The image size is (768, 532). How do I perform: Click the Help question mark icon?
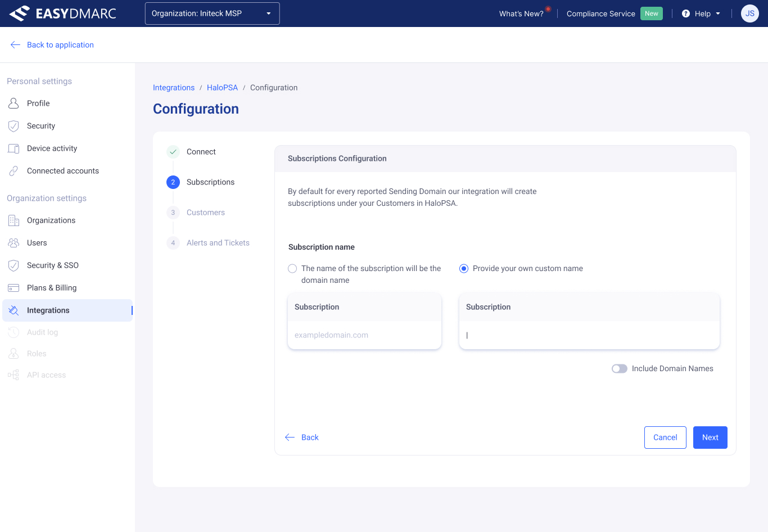tap(686, 13)
